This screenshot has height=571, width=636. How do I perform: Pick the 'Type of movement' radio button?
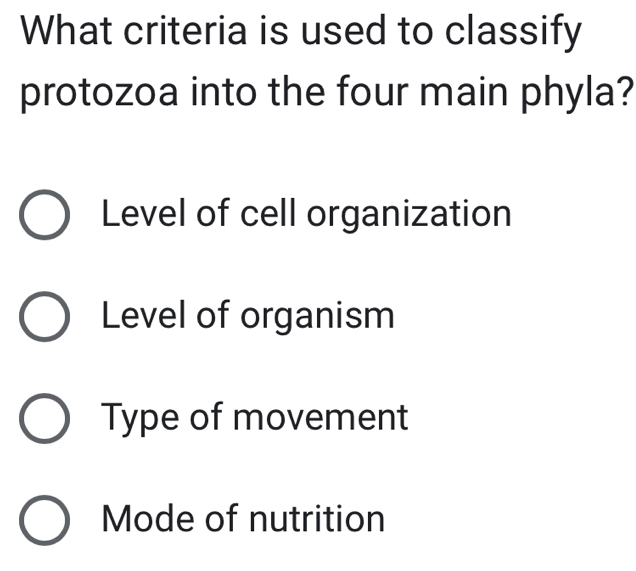(x=45, y=420)
